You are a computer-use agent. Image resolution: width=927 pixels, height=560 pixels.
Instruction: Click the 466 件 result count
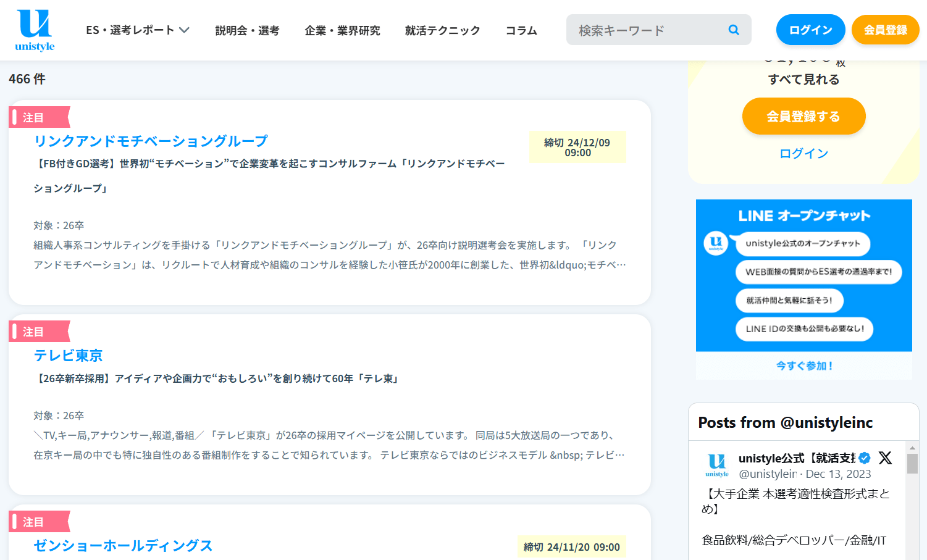[x=27, y=79]
